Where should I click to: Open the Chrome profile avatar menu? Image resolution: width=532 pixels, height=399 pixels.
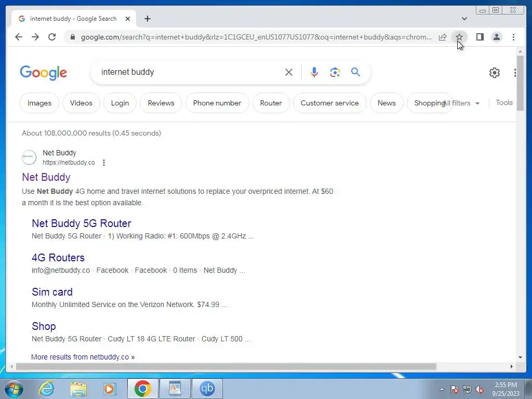coord(496,37)
